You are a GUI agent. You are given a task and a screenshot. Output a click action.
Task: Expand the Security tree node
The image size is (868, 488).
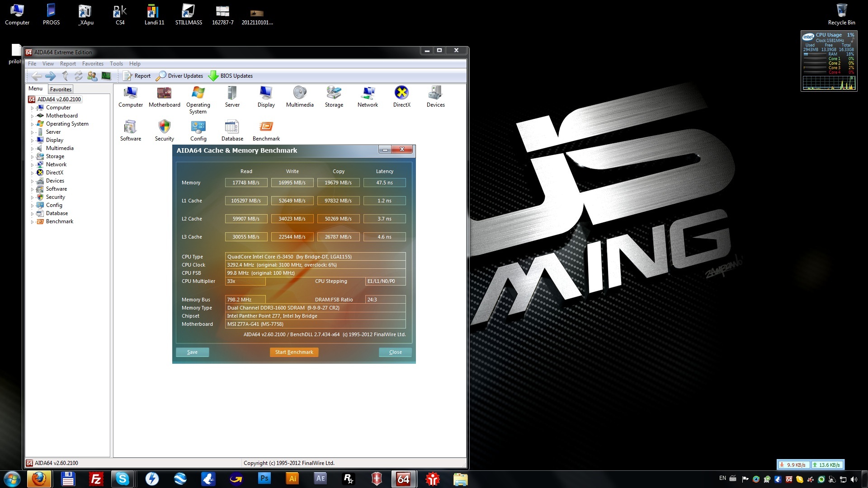(32, 197)
